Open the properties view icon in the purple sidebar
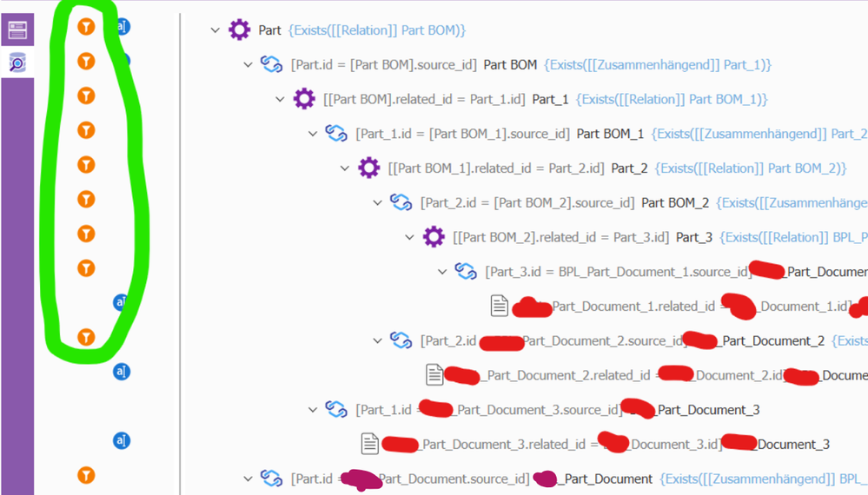 (x=17, y=30)
